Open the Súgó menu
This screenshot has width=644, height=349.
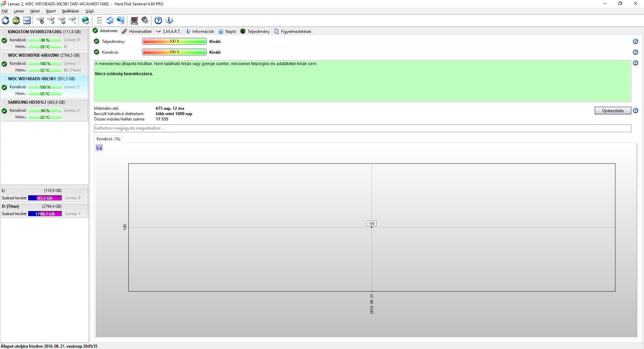coord(90,11)
